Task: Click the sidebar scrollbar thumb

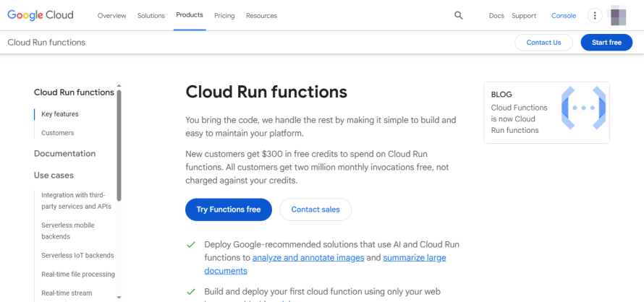Action: point(119,145)
